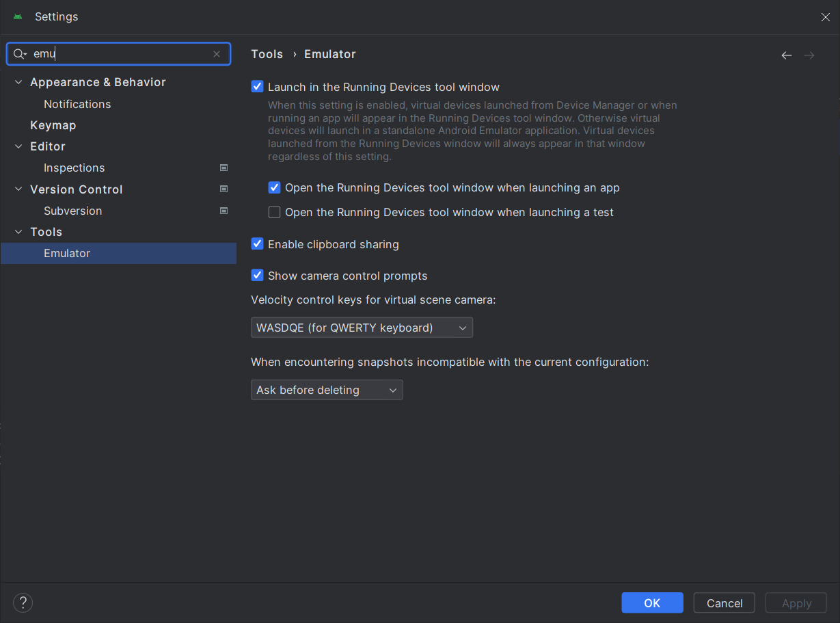
Task: Open help with the question mark icon
Action: point(23,602)
